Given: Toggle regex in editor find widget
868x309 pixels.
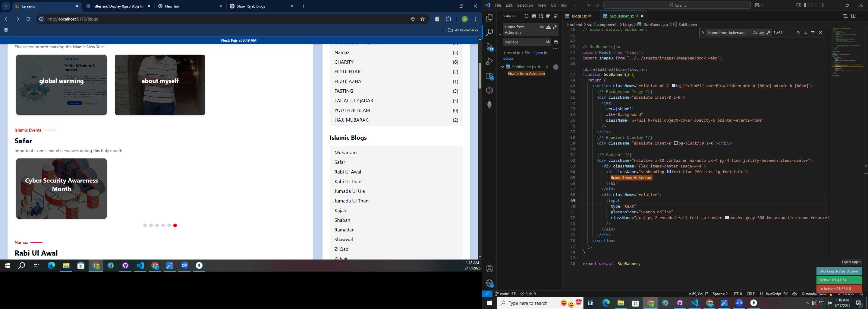Looking at the screenshot, I should [x=768, y=33].
